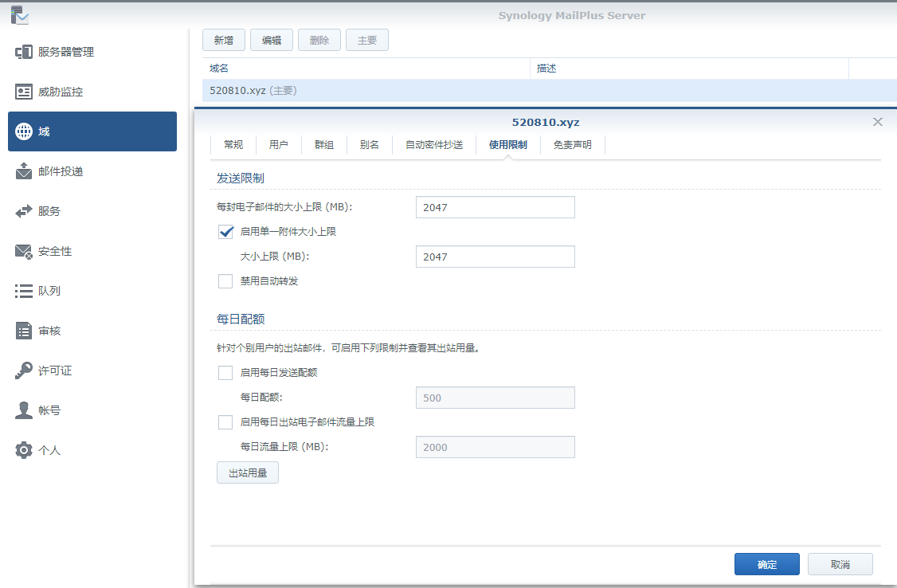This screenshot has width=897, height=588.
Task: Open the Auto BCC (自动密件抄送) tab
Action: [434, 145]
